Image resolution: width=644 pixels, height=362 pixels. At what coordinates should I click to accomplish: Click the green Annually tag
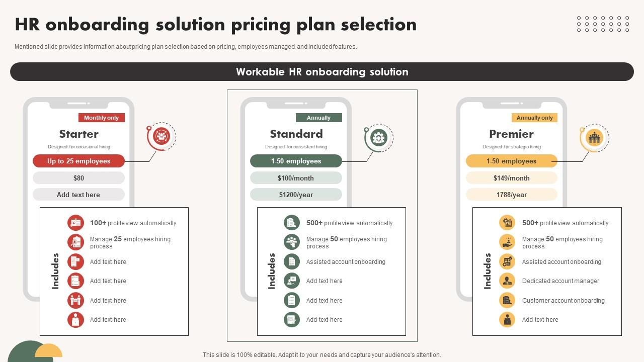pos(318,118)
